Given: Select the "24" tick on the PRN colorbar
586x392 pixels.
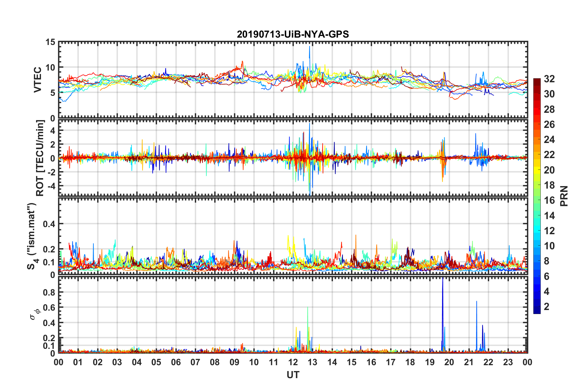Looking at the screenshot, I should [x=549, y=140].
